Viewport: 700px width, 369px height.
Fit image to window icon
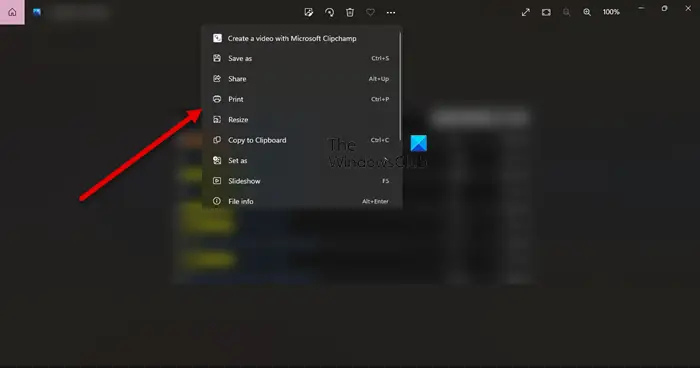[546, 12]
